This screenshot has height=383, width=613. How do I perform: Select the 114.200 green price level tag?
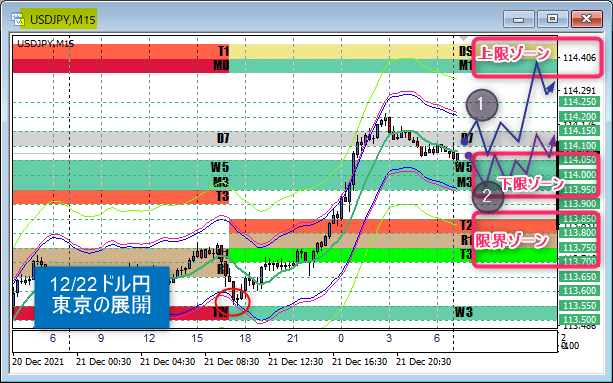(x=580, y=116)
